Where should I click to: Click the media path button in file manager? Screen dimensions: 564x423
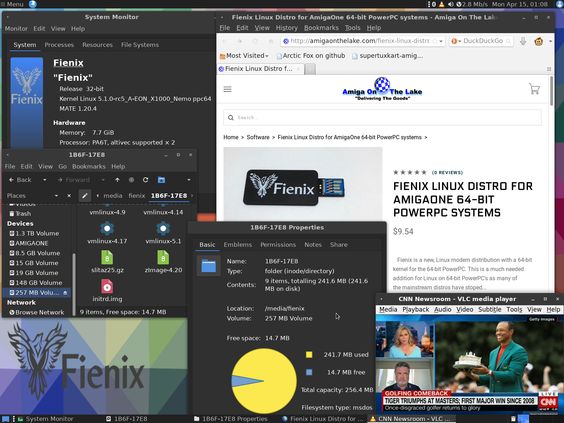click(x=113, y=196)
